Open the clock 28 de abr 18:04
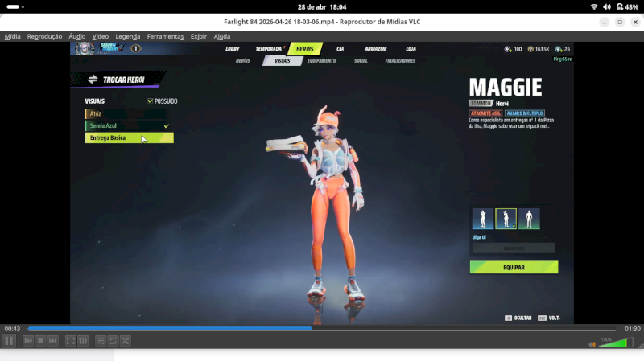The image size is (644, 361). tap(322, 7)
